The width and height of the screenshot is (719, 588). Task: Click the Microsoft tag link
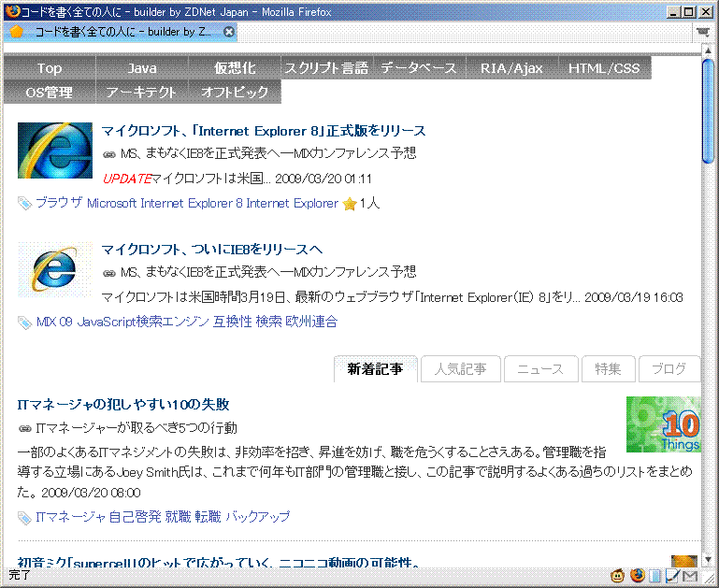tap(112, 203)
